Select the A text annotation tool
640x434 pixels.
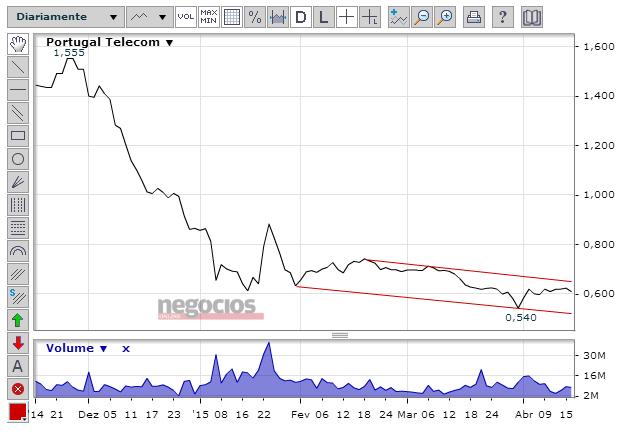pyautogui.click(x=18, y=366)
